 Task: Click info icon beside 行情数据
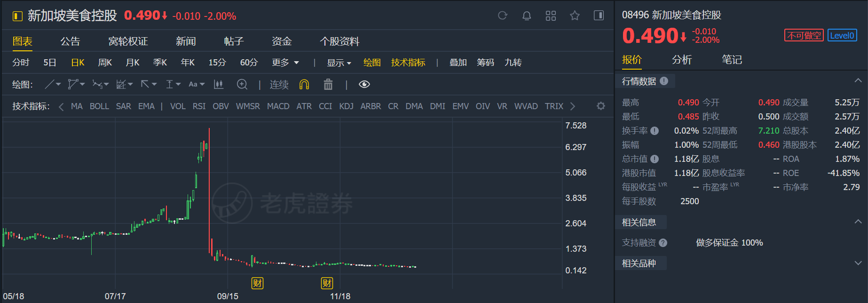coord(664,81)
